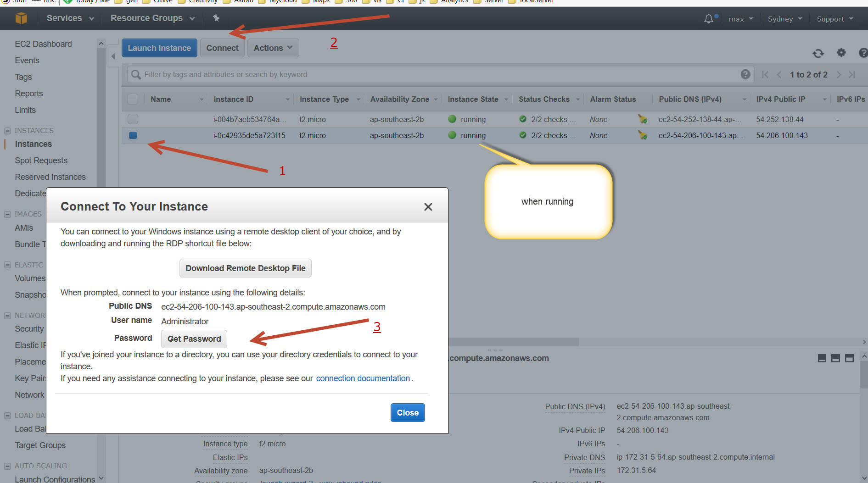Viewport: 868px width, 483px height.
Task: Open the notifications bell icon
Action: coord(709,19)
